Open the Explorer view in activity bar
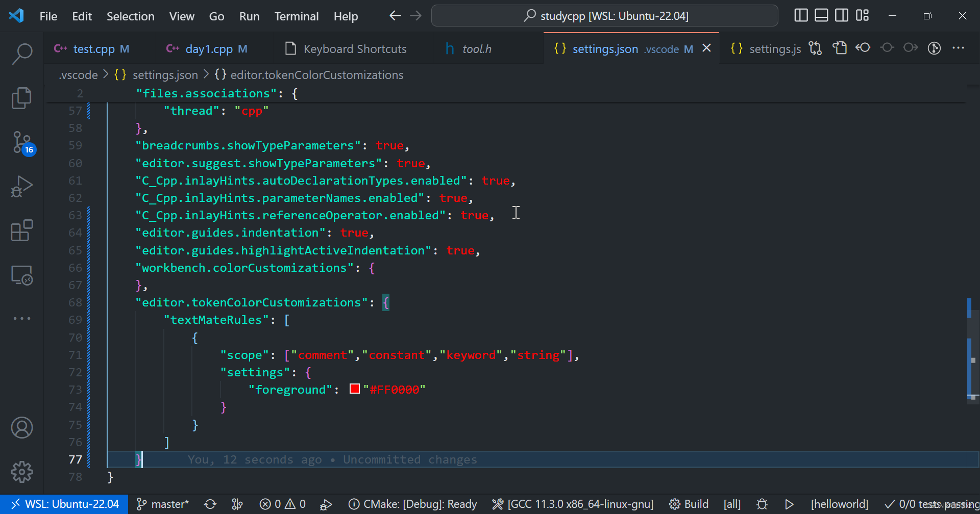 [x=22, y=98]
